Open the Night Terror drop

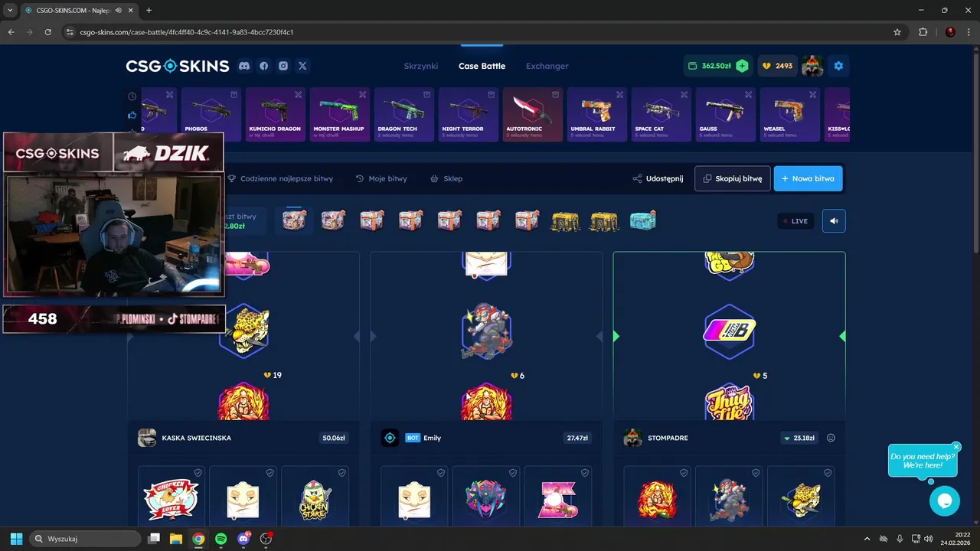pos(468,115)
